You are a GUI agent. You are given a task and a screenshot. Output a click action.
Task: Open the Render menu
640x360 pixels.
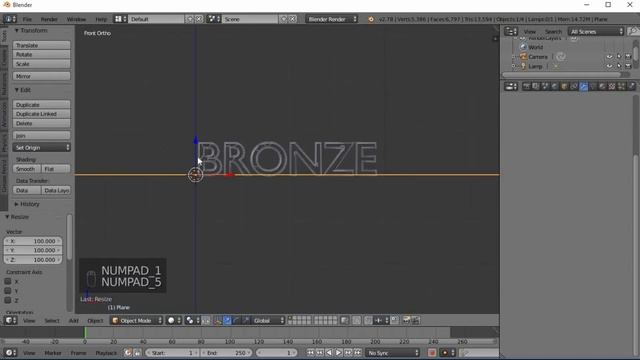(x=49, y=19)
